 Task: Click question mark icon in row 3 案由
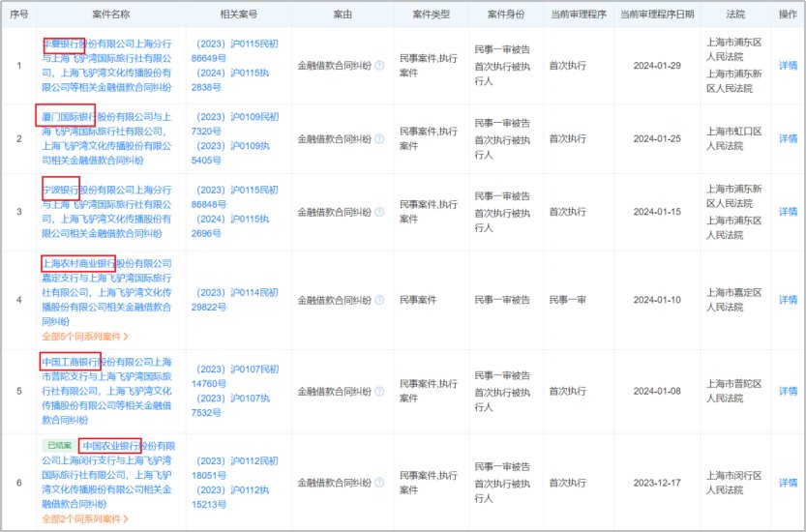[x=379, y=212]
